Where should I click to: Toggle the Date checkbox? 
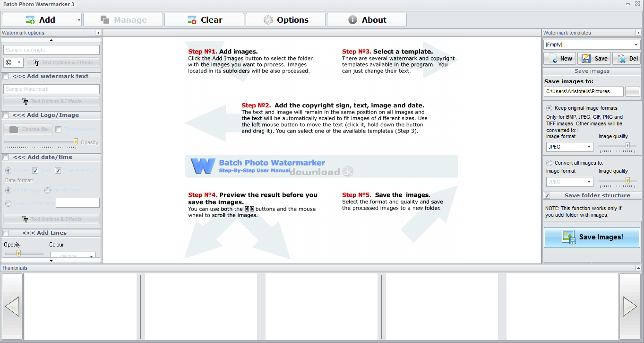tap(35, 170)
